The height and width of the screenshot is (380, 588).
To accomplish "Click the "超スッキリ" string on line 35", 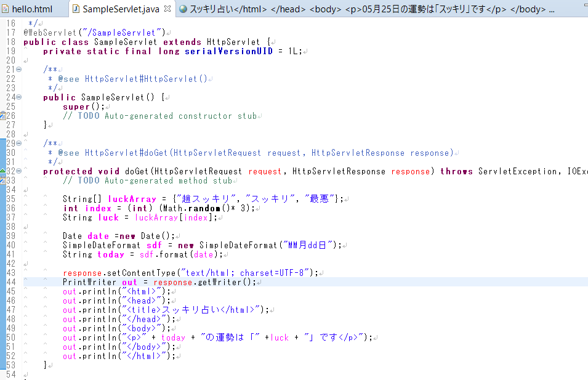I will [x=206, y=199].
